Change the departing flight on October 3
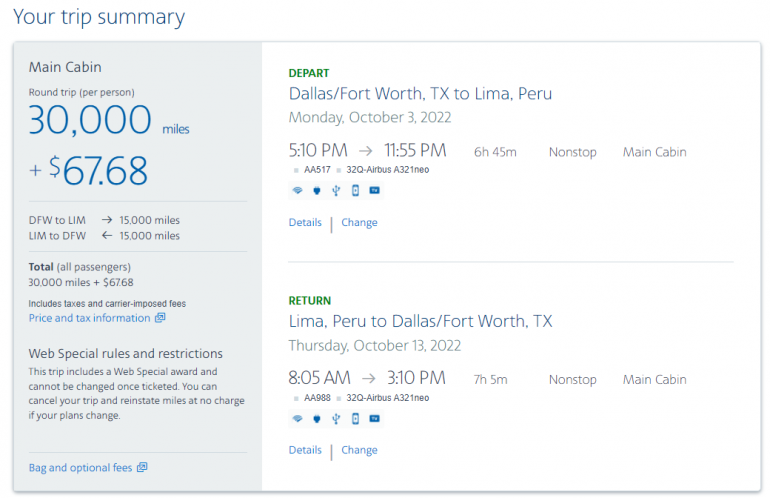This screenshot has width=770, height=498. (359, 222)
